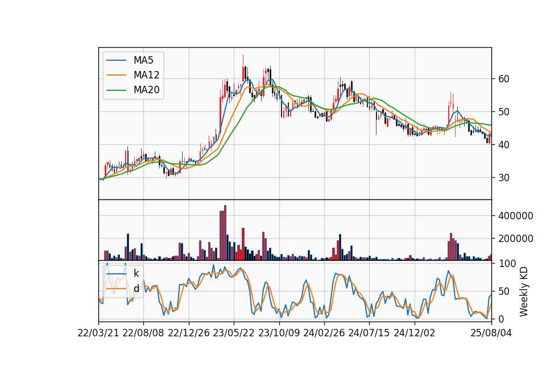Image resolution: width=546 pixels, height=392 pixels.
Task: Click the 25/08/04 date label
Action: click(x=491, y=333)
